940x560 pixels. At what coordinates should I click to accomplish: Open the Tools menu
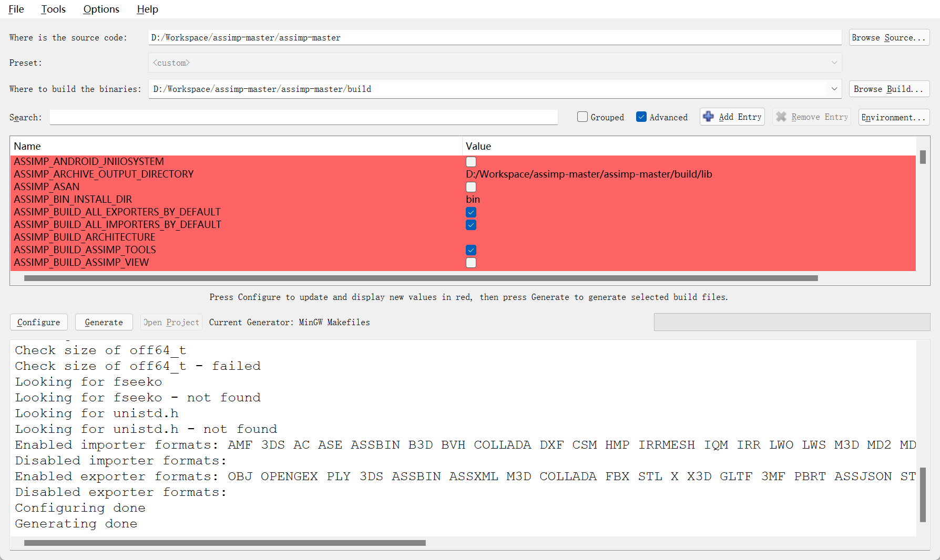click(x=53, y=9)
